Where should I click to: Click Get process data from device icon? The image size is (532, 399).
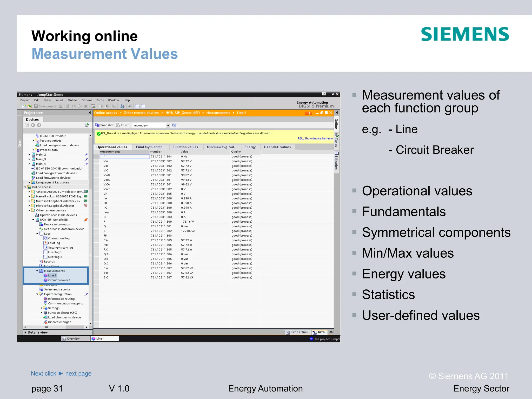pyautogui.click(x=41, y=229)
